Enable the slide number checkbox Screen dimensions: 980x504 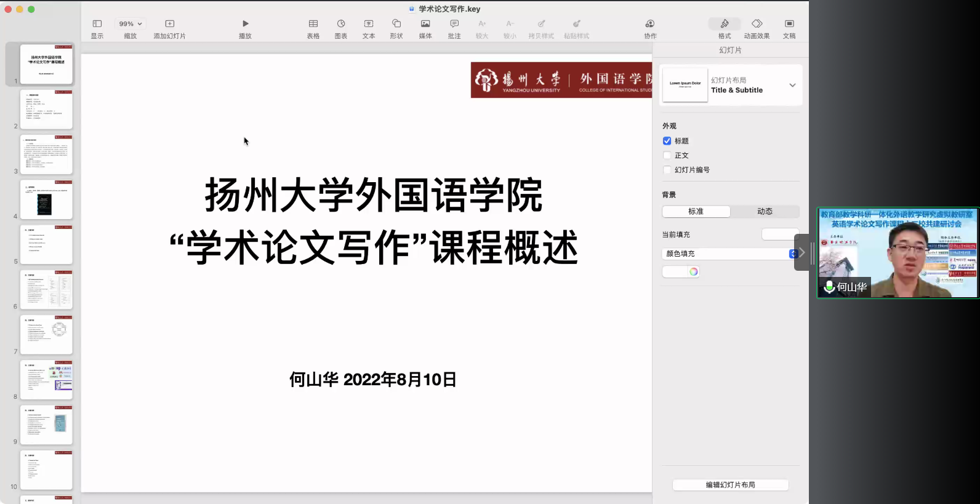[667, 170]
